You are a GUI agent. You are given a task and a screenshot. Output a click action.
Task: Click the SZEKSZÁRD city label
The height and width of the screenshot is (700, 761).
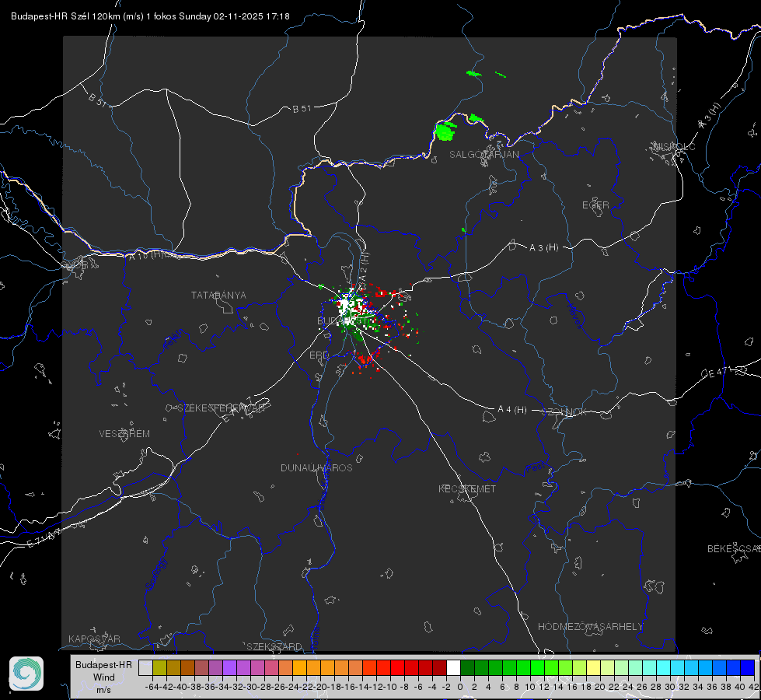click(x=274, y=646)
